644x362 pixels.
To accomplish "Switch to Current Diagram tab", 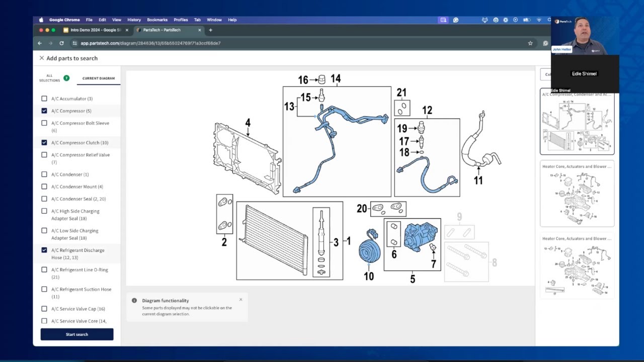I will point(99,78).
